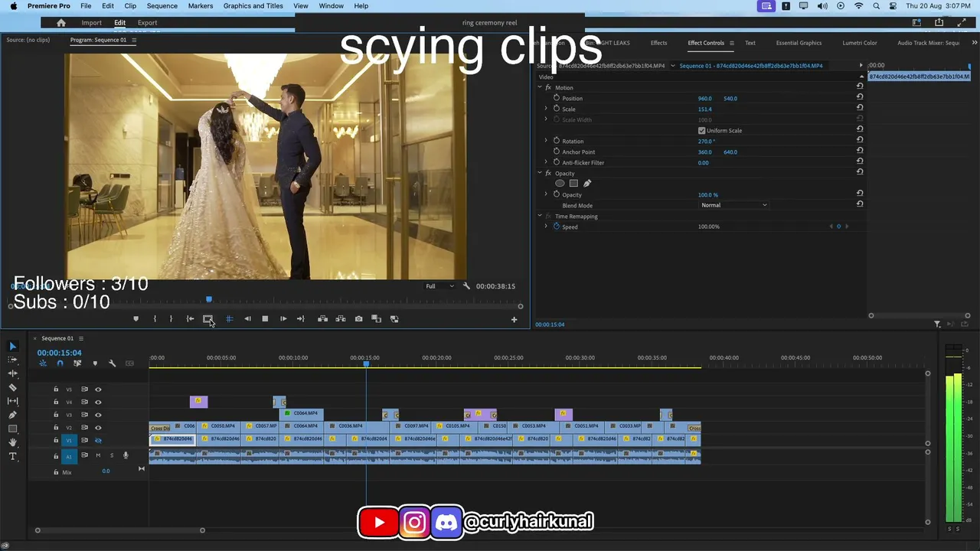980x551 pixels.
Task: Mute audio track A1
Action: [98, 455]
